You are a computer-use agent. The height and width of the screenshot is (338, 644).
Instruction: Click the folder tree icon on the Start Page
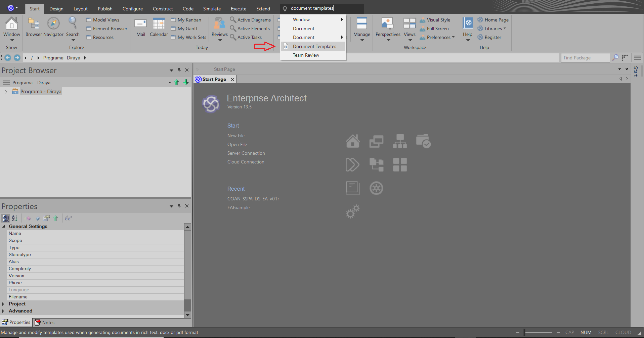click(x=376, y=164)
